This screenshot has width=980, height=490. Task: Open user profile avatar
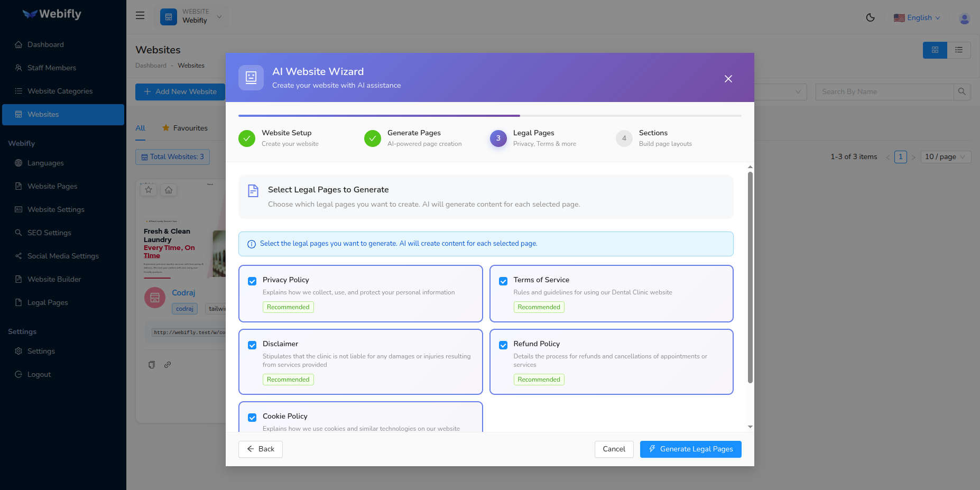pyautogui.click(x=964, y=19)
